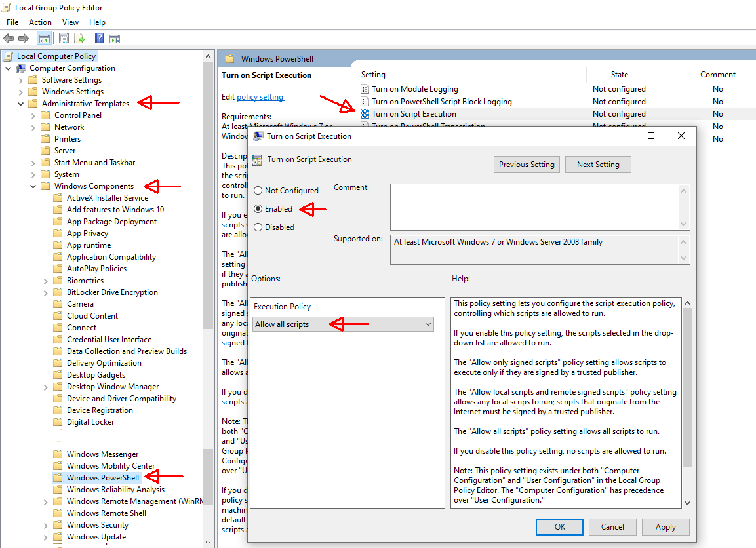Select Windows Remote Shell tree item
This screenshot has height=548, width=756.
click(x=106, y=513)
